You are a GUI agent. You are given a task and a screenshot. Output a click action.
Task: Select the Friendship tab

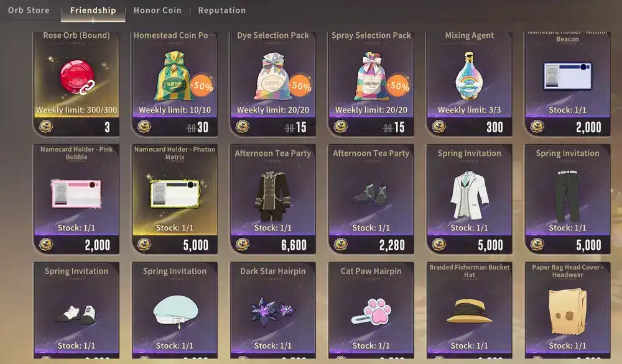click(93, 11)
